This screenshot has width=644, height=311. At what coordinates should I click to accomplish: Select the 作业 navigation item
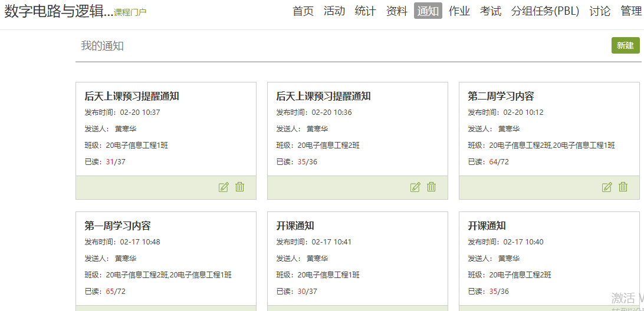pos(459,11)
